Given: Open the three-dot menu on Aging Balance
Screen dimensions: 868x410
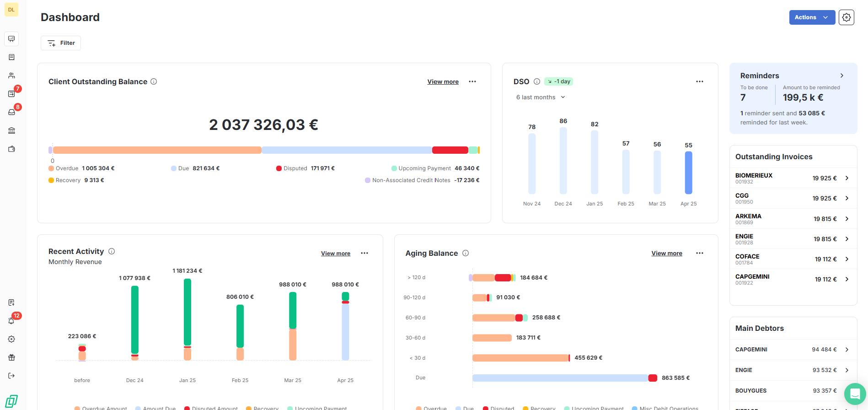Looking at the screenshot, I should pos(699,253).
